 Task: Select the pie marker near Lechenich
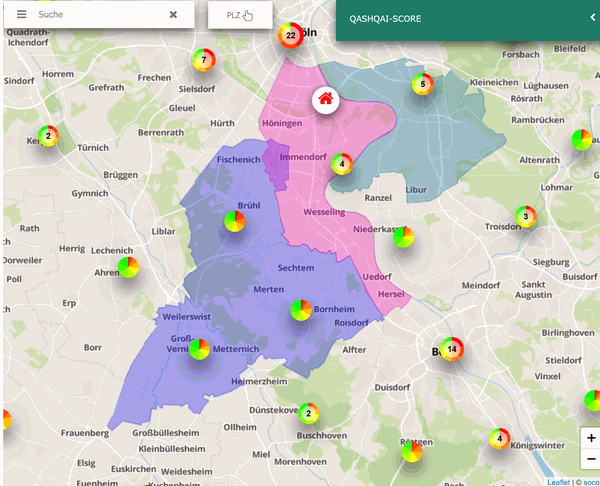[128, 267]
